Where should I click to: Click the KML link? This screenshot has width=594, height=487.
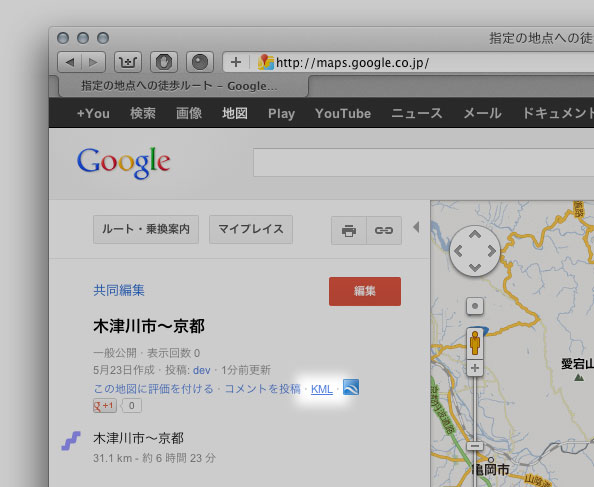[x=322, y=389]
